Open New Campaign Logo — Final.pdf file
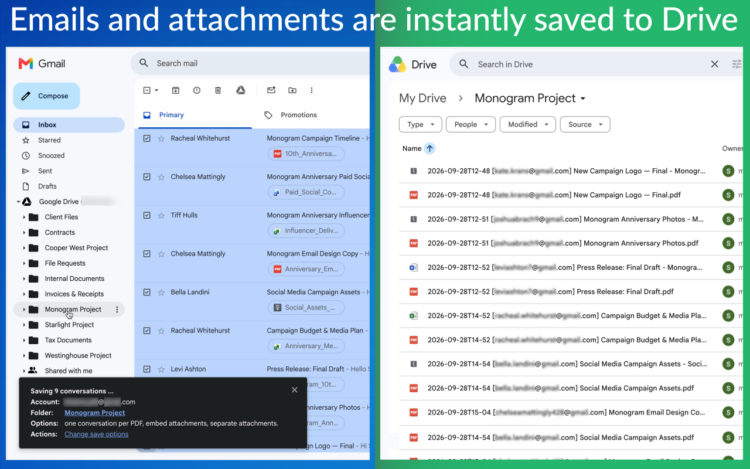750x469 pixels. (x=554, y=195)
